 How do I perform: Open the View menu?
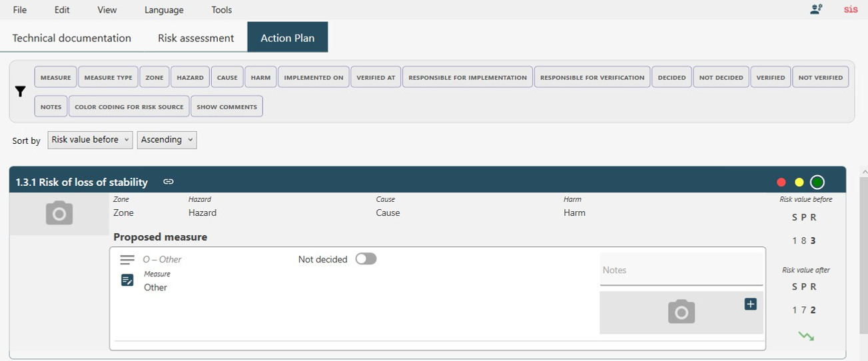107,10
